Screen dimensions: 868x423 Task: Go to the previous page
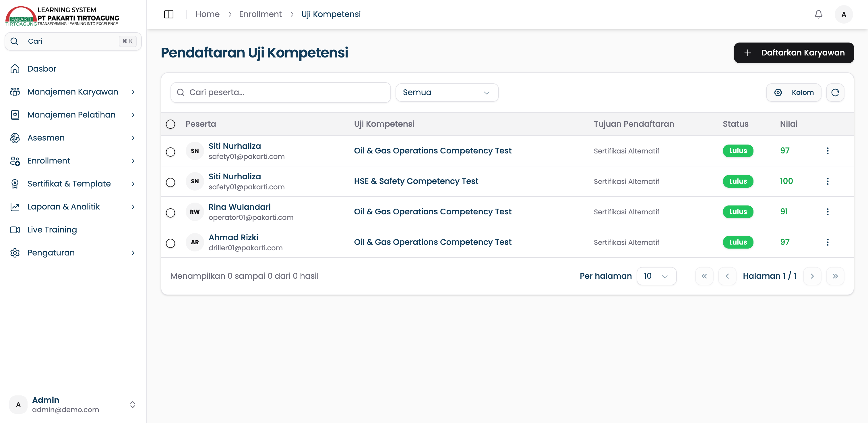tap(727, 276)
